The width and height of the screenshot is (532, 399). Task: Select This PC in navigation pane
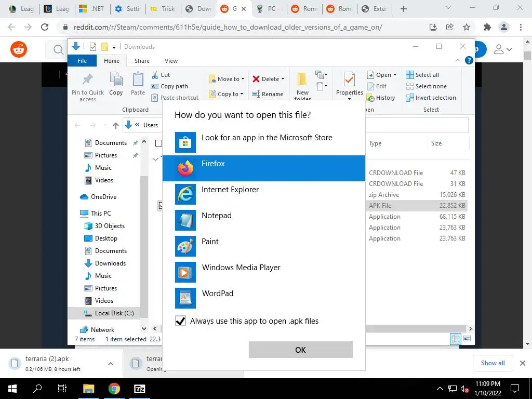point(96,214)
